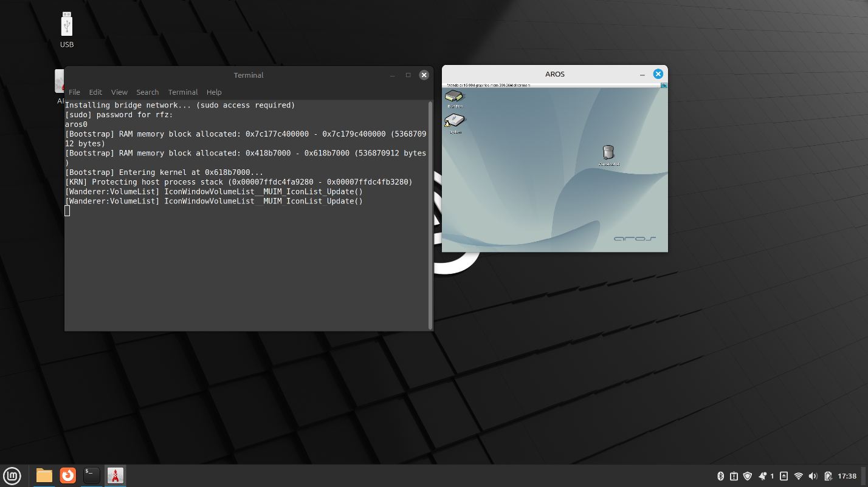
Task: Maximize the Terminal window
Action: point(408,75)
